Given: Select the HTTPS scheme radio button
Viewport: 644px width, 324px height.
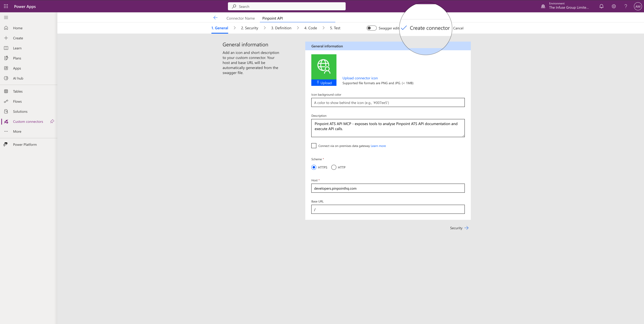Looking at the screenshot, I should [314, 167].
